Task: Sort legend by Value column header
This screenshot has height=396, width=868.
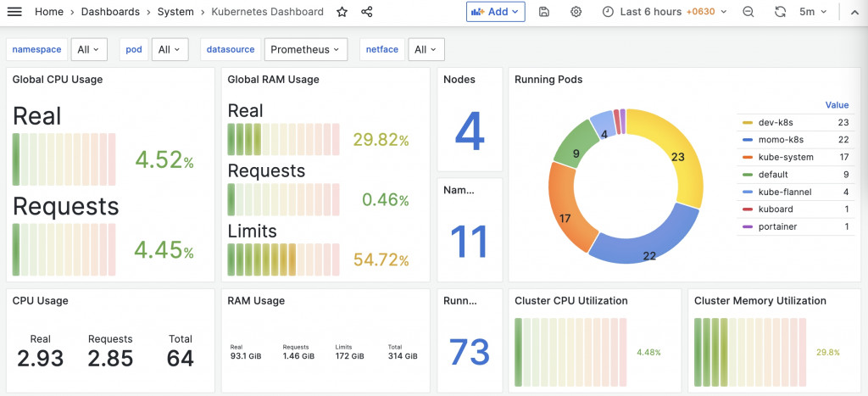Action: pos(837,104)
